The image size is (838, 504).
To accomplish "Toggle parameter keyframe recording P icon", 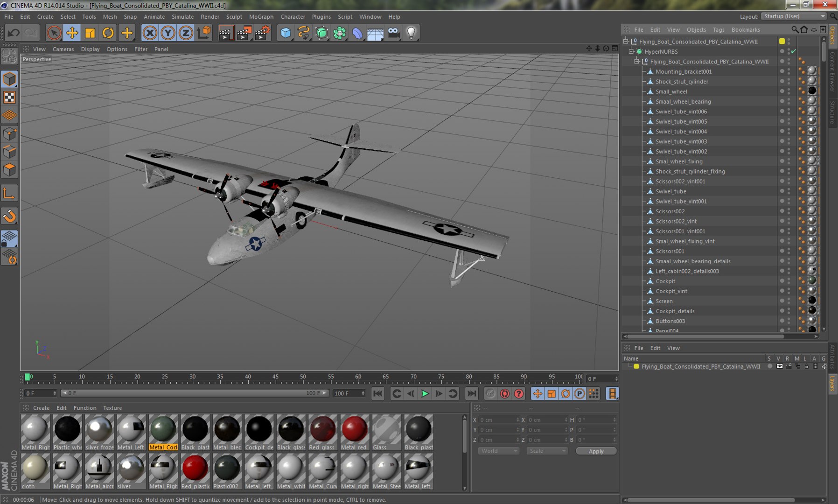I will coord(580,393).
